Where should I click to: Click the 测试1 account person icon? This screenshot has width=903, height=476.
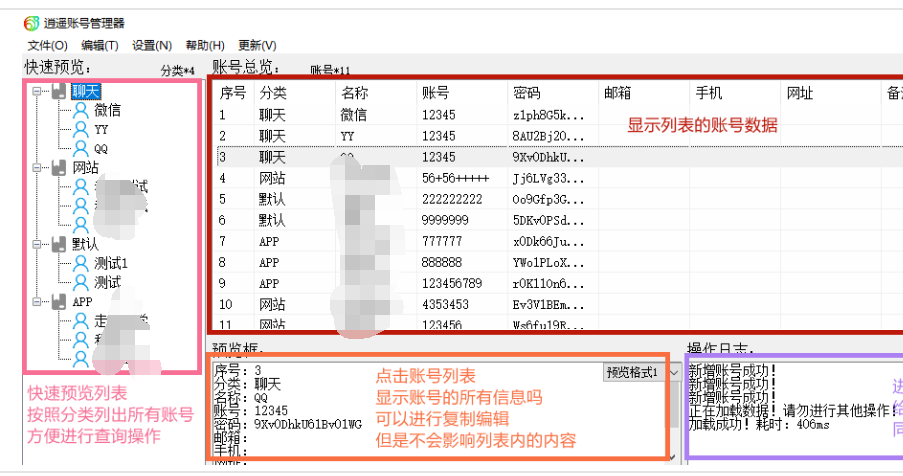pyautogui.click(x=80, y=263)
